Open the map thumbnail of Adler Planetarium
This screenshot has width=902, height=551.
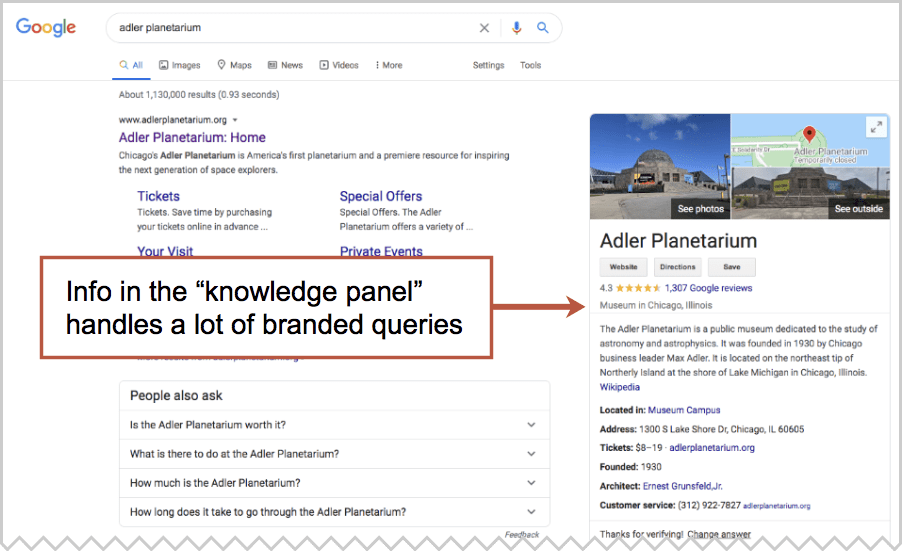(x=810, y=140)
